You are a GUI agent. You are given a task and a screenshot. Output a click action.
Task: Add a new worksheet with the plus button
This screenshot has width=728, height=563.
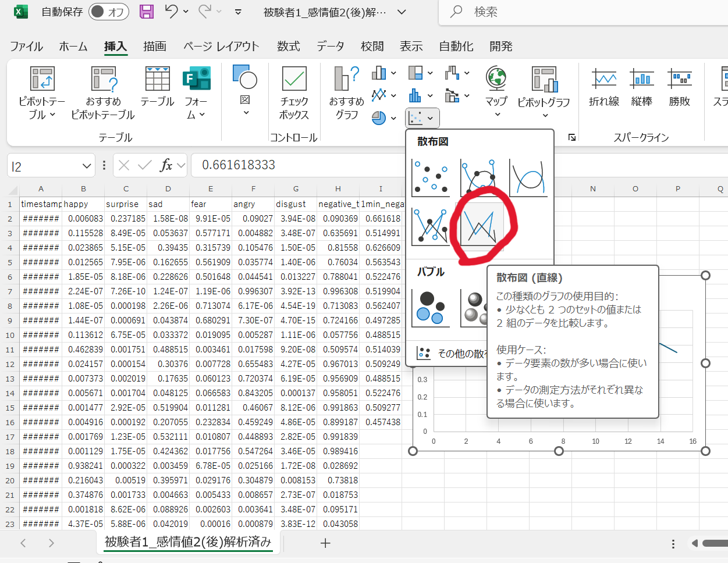click(x=325, y=543)
